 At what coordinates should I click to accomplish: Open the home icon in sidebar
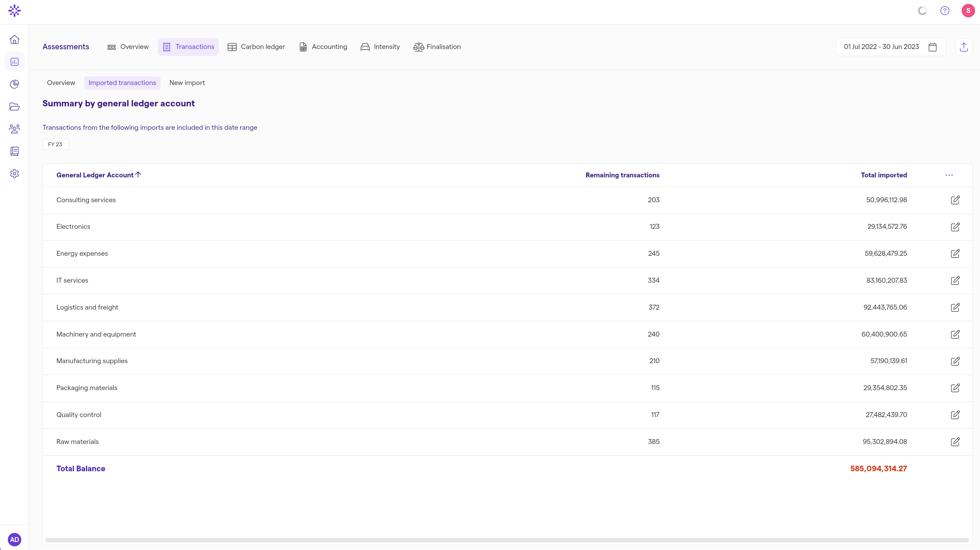pyautogui.click(x=14, y=40)
